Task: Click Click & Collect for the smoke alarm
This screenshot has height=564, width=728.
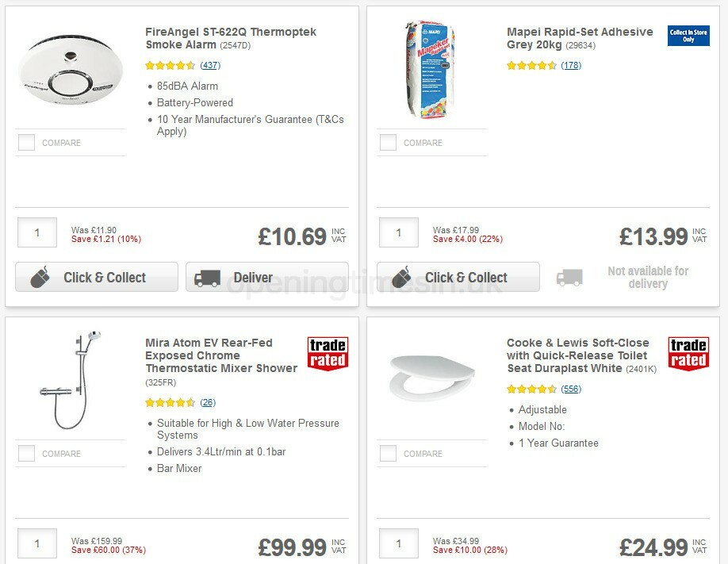Action: (96, 277)
